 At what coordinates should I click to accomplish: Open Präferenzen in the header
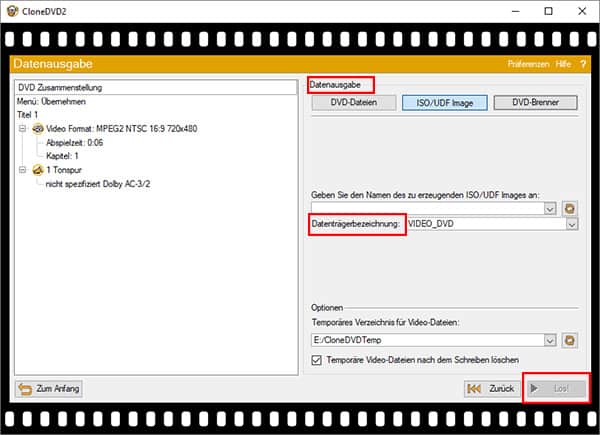pyautogui.click(x=528, y=64)
